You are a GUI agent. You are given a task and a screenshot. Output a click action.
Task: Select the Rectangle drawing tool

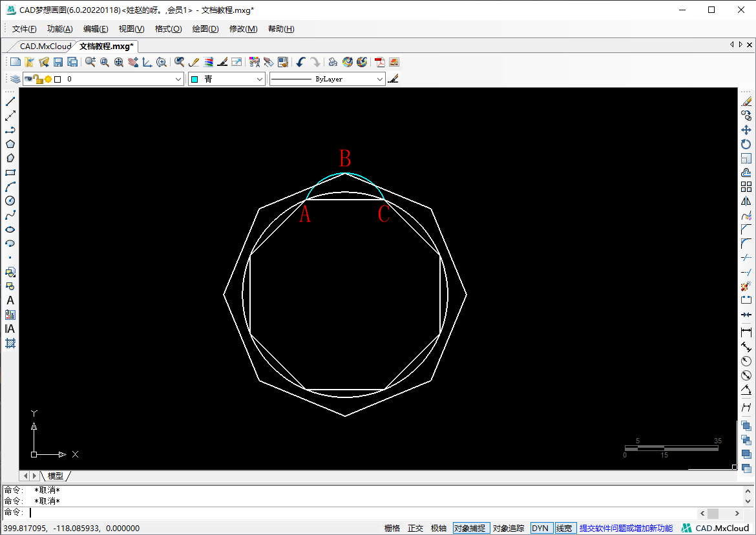[x=10, y=173]
